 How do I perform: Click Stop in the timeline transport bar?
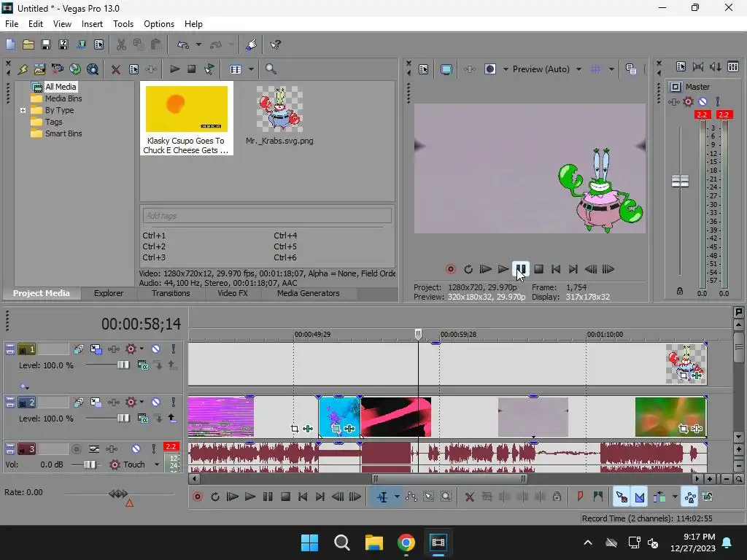pyautogui.click(x=285, y=497)
